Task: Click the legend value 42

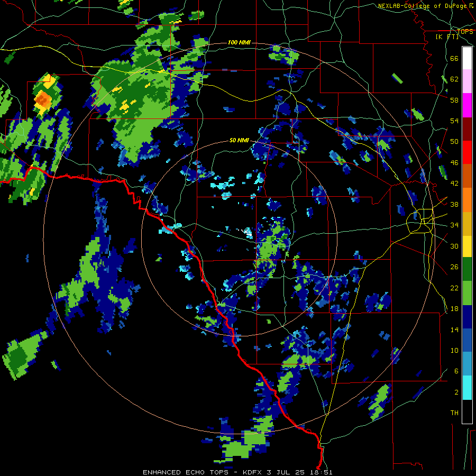Action: click(454, 184)
